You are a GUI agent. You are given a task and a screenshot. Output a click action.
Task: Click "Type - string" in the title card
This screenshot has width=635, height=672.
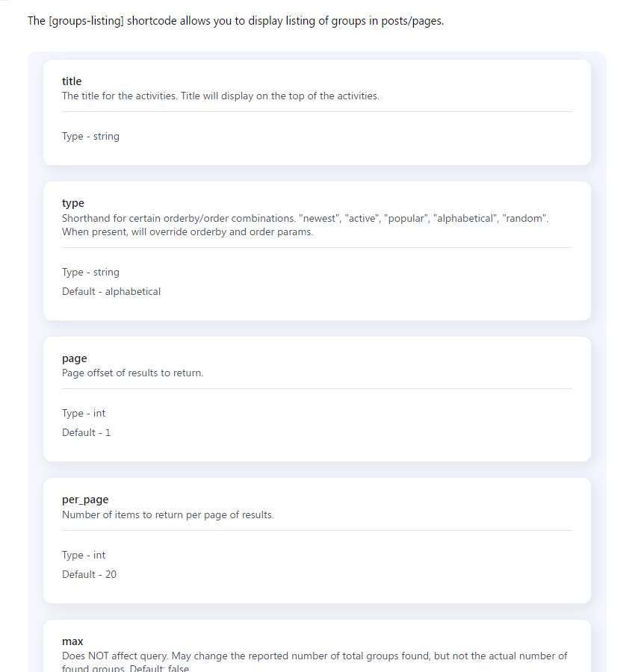pos(90,137)
